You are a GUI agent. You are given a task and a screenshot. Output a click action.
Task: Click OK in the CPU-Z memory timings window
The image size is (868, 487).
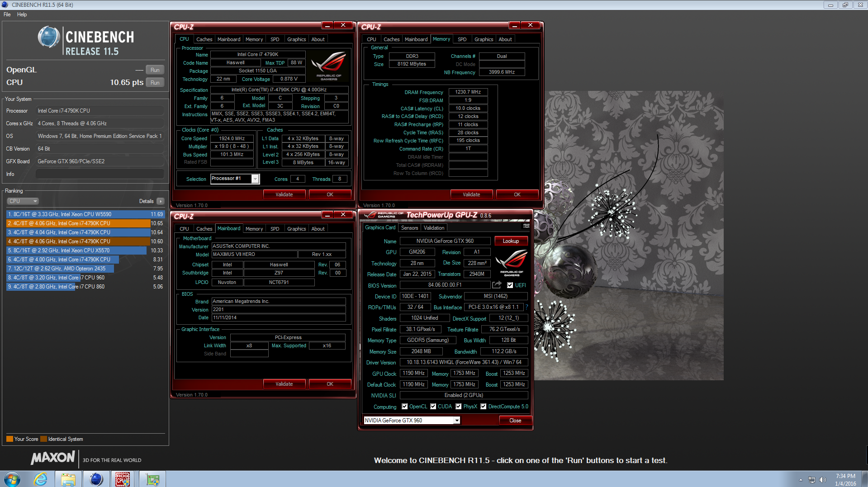click(x=517, y=194)
